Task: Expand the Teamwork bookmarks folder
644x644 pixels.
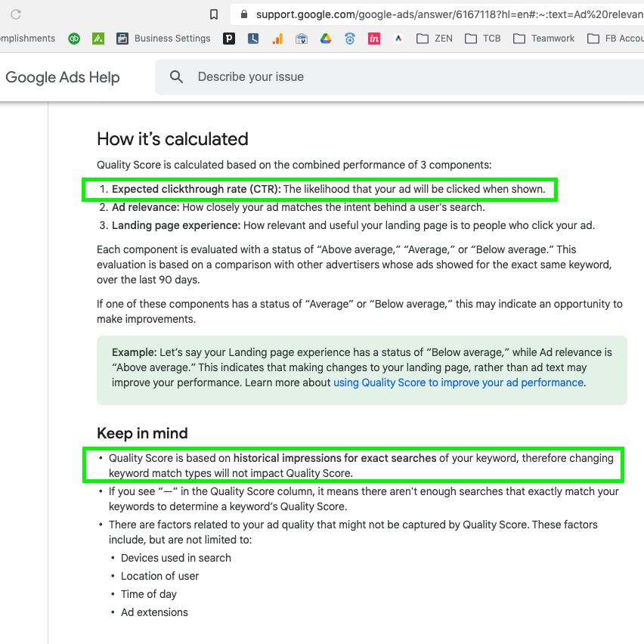Action: 543,39
